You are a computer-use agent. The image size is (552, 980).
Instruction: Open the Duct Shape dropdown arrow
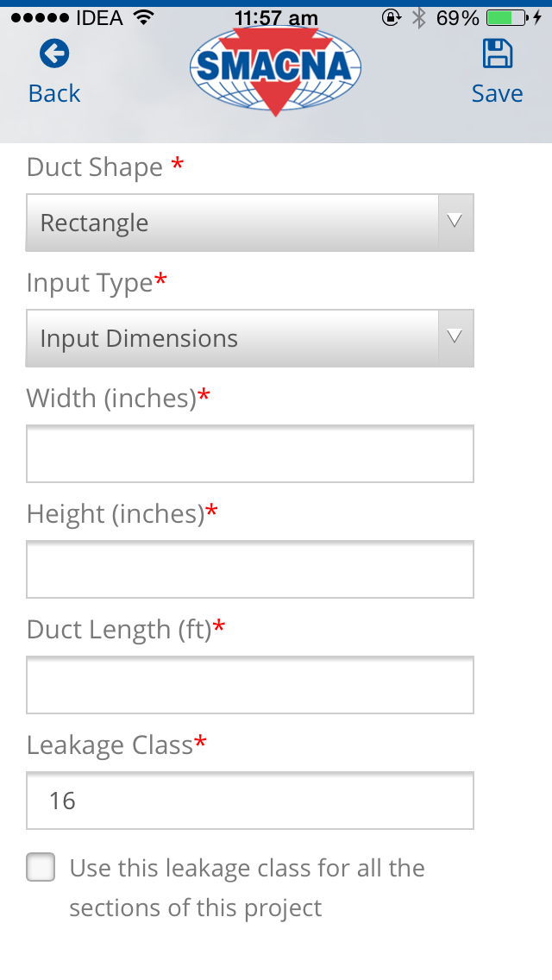(x=455, y=222)
